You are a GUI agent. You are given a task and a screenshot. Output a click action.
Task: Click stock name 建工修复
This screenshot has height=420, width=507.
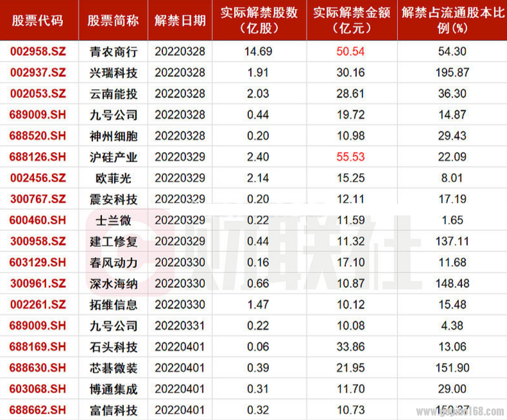[114, 242]
